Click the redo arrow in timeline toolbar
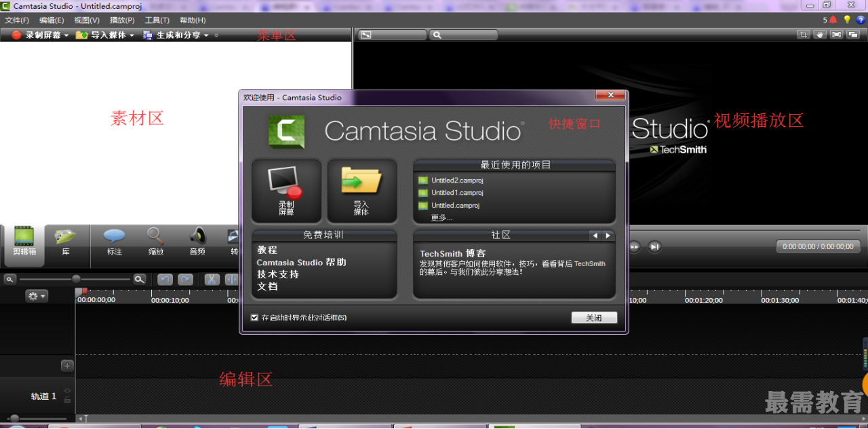This screenshot has height=429, width=868. [185, 279]
